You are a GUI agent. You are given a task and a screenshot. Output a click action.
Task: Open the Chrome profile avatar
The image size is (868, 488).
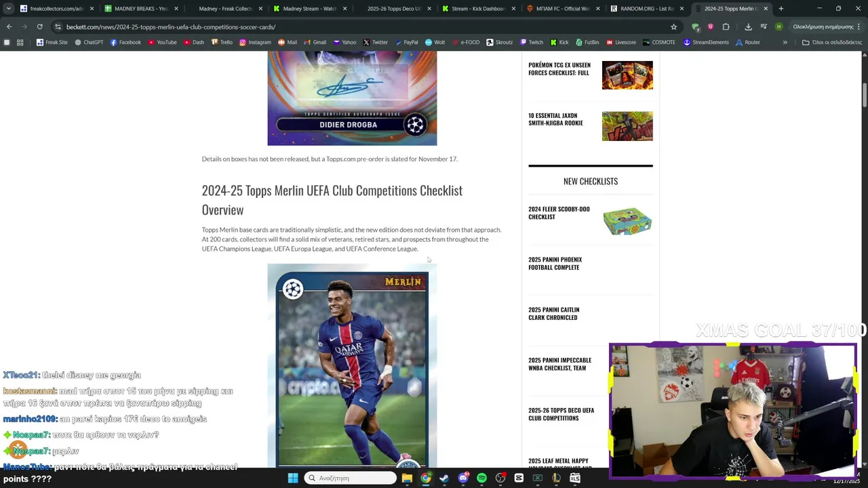(778, 26)
